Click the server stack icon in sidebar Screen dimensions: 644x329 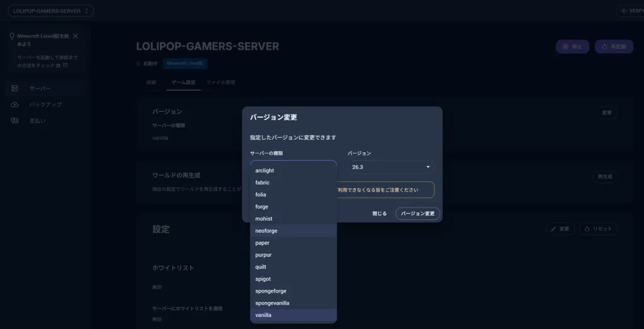[x=15, y=88]
